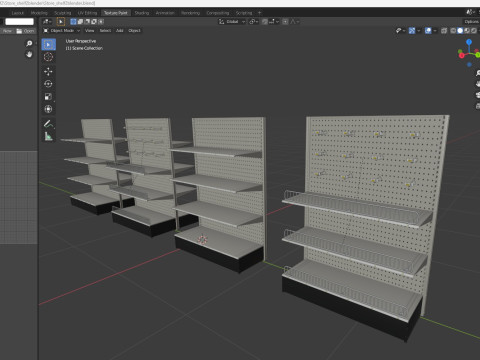480x360 pixels.
Task: Click the pan hand in image editor
Action: coord(29,54)
